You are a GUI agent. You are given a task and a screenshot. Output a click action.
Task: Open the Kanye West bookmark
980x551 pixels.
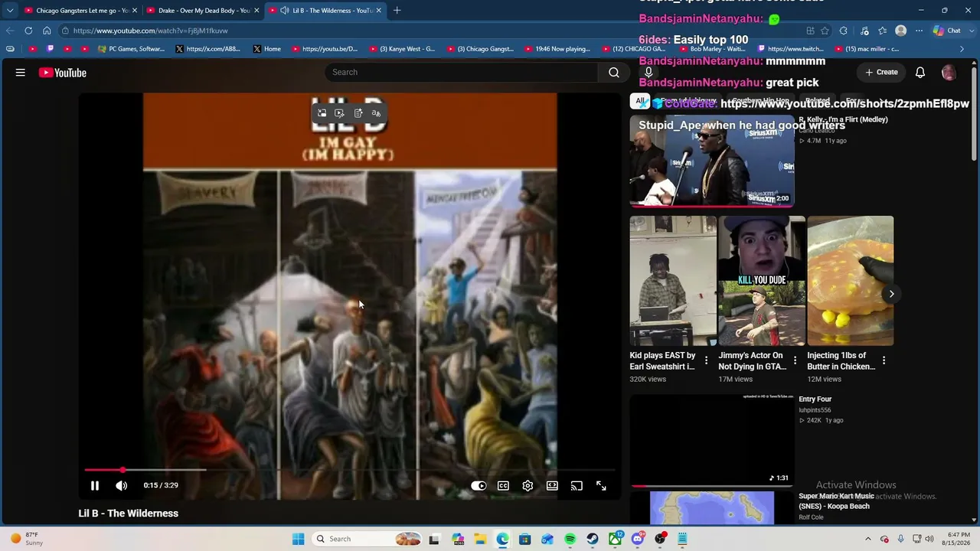pyautogui.click(x=403, y=49)
